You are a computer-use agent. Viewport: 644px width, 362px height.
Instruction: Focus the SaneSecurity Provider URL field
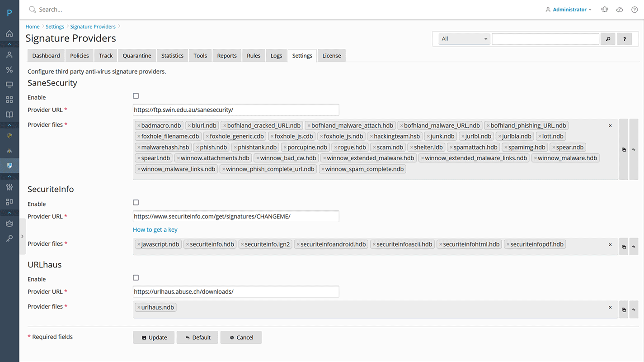(236, 110)
